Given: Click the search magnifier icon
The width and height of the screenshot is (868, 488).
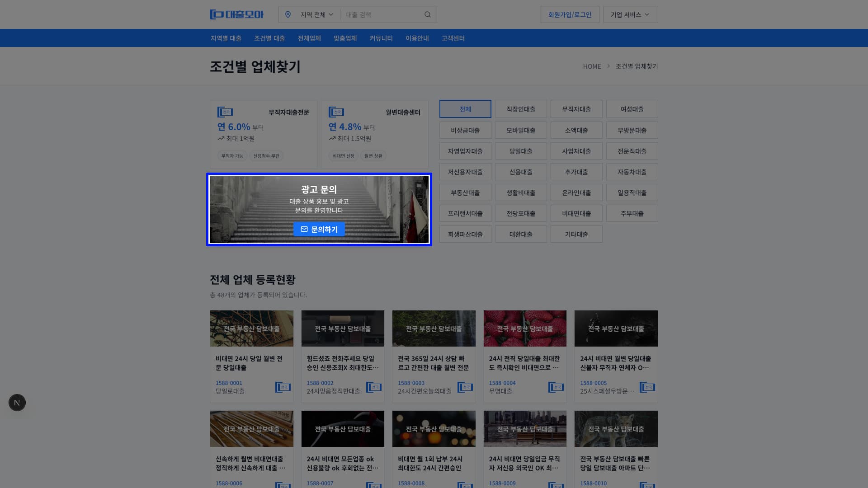Looking at the screenshot, I should point(427,14).
